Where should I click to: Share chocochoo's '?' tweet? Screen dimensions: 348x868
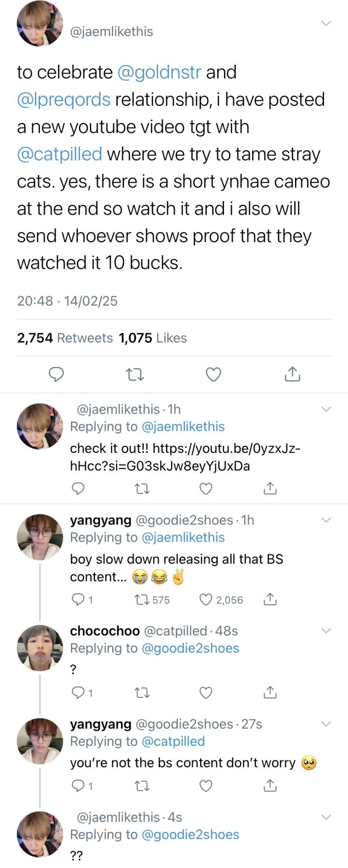click(x=270, y=692)
